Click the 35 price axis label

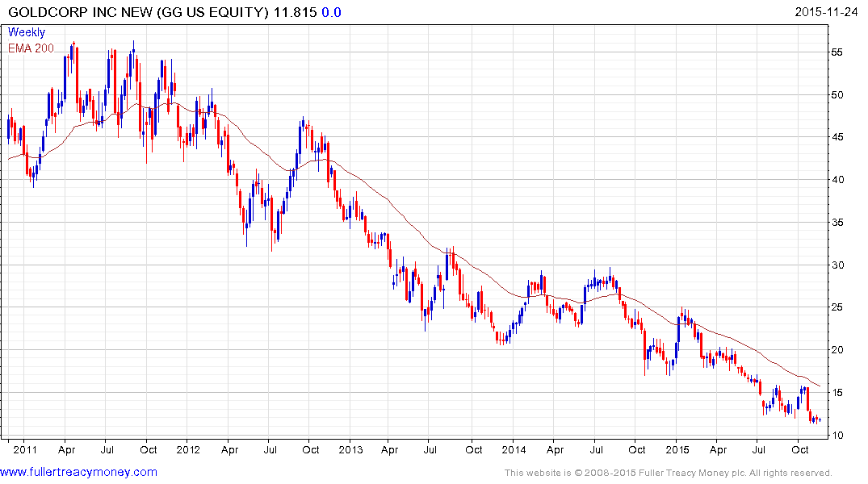tap(837, 223)
